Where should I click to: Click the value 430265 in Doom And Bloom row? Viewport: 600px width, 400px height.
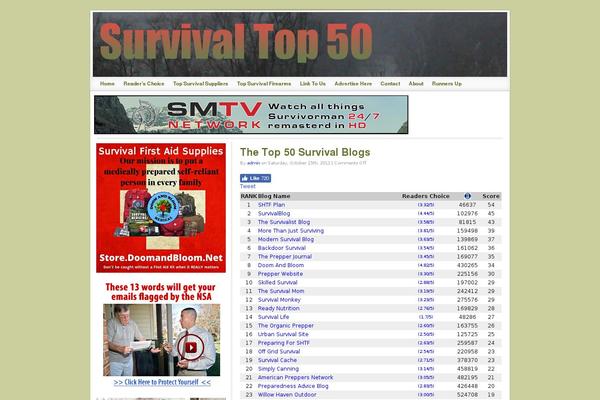(467, 265)
